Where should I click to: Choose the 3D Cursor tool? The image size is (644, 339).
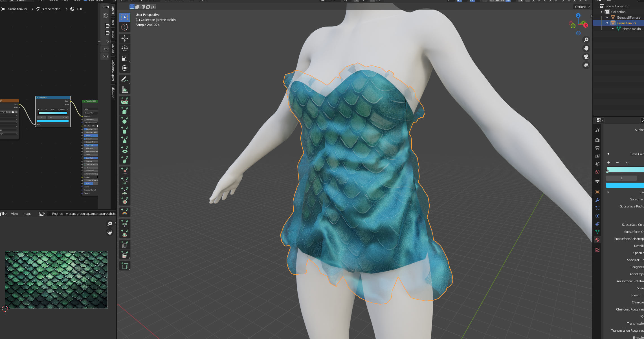coord(125,27)
